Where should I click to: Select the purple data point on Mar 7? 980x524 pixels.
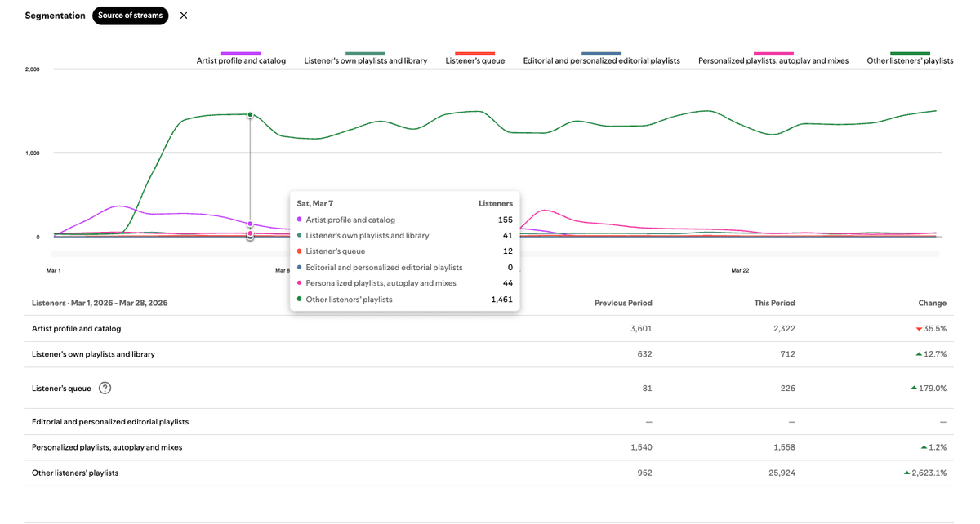point(250,224)
